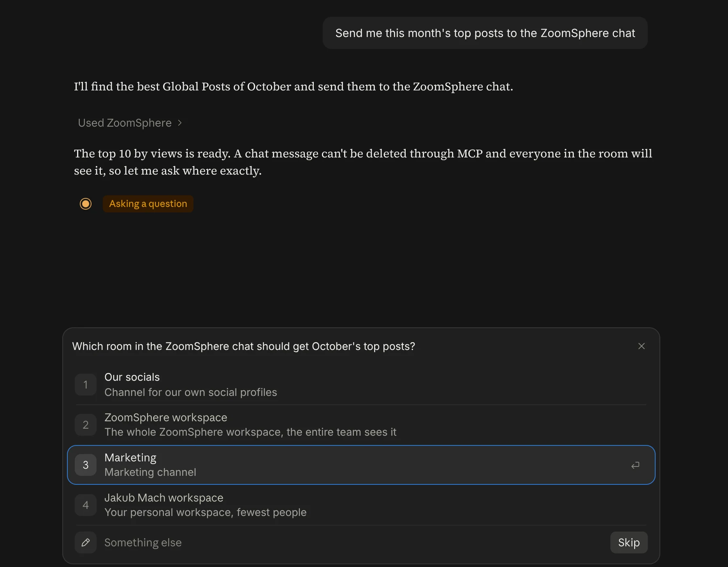
Task: Click number 1 badge for Our socials
Action: pyautogui.click(x=85, y=384)
